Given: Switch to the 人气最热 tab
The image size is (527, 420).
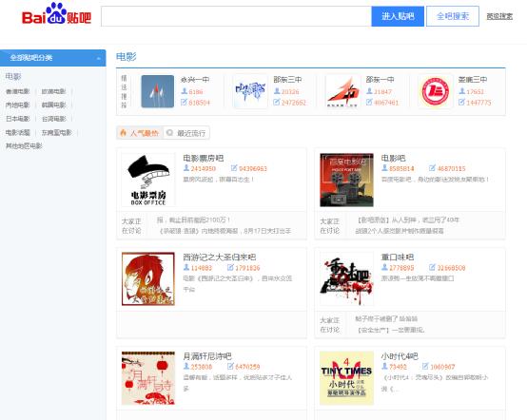Looking at the screenshot, I should (140, 133).
